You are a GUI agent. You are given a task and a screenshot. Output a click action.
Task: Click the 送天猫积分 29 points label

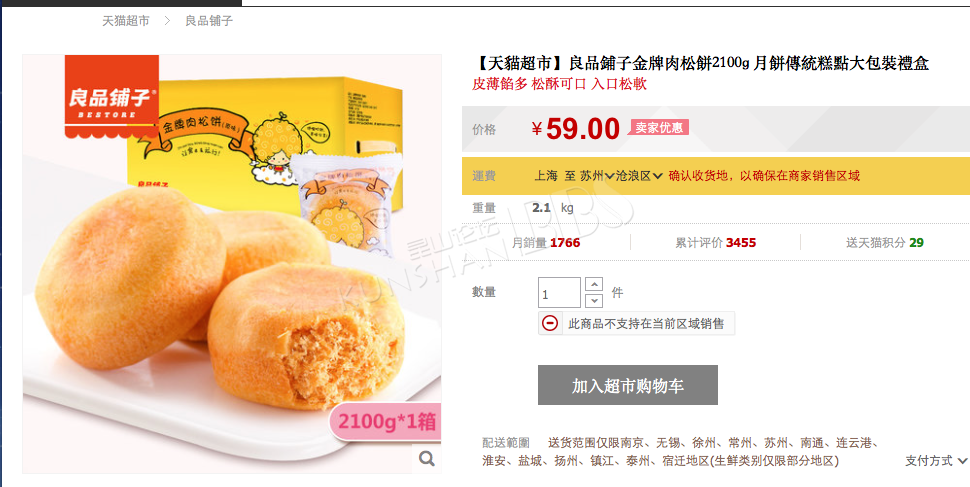[885, 243]
